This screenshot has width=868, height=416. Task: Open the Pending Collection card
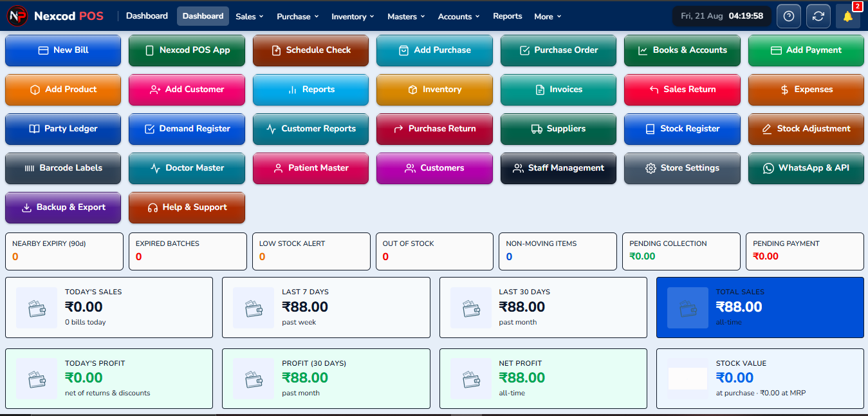coord(681,251)
